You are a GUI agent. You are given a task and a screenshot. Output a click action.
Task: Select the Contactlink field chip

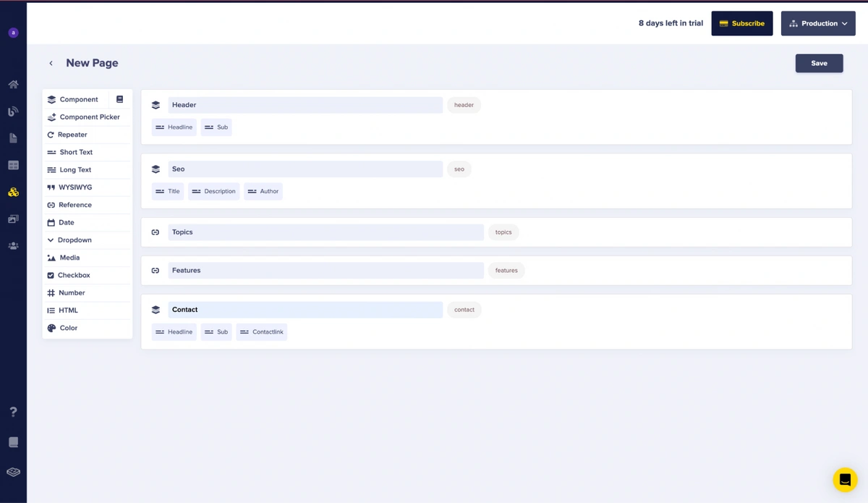click(262, 332)
